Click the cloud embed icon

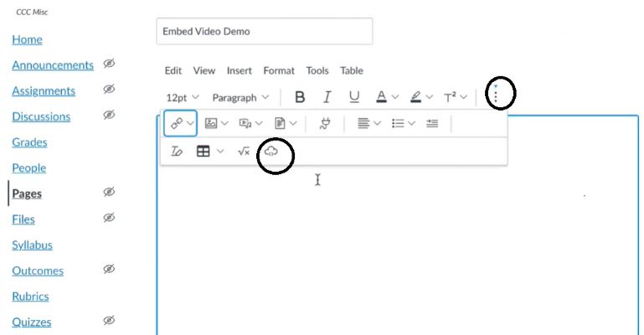[271, 152]
